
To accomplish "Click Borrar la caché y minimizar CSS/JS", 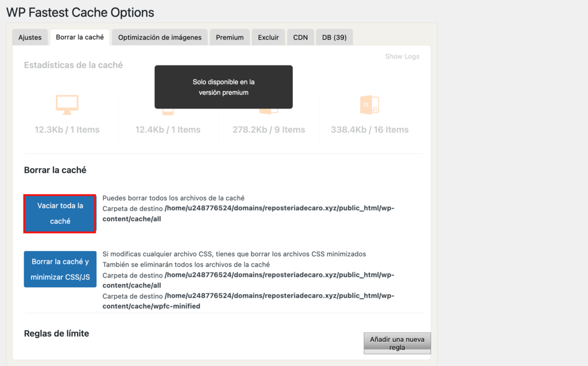I will (x=60, y=269).
